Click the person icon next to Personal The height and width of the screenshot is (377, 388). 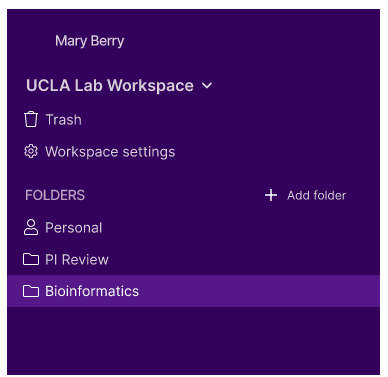tap(31, 228)
